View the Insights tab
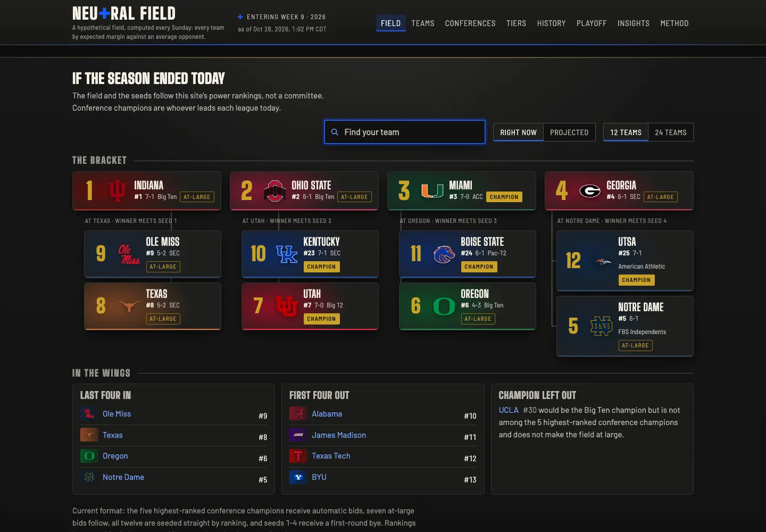Screen dimensions: 766x532 634,23
